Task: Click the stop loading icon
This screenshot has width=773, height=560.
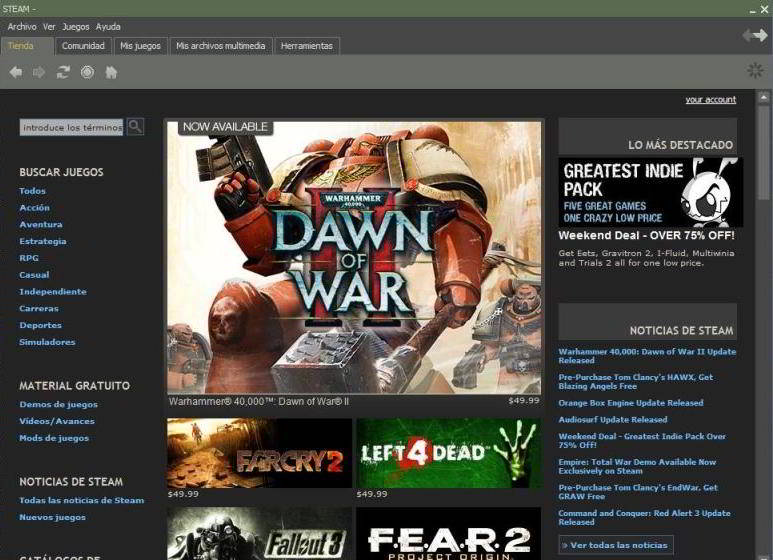Action: 87,72
